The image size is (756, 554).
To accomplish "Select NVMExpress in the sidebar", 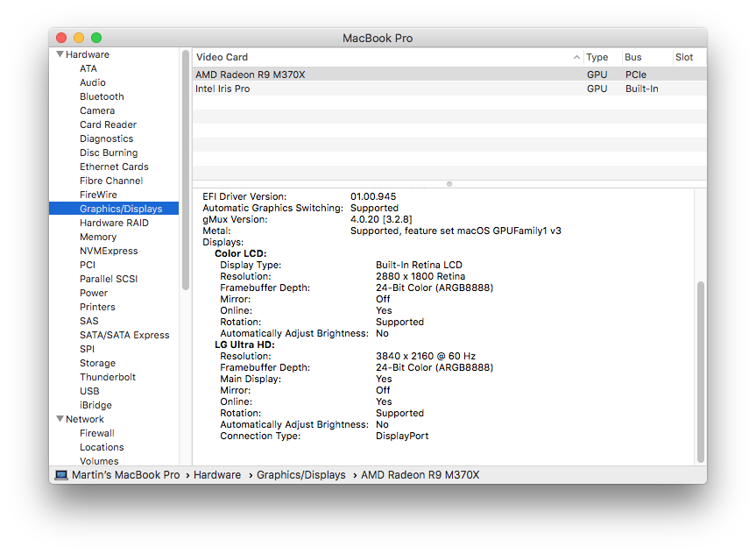I will tap(109, 251).
